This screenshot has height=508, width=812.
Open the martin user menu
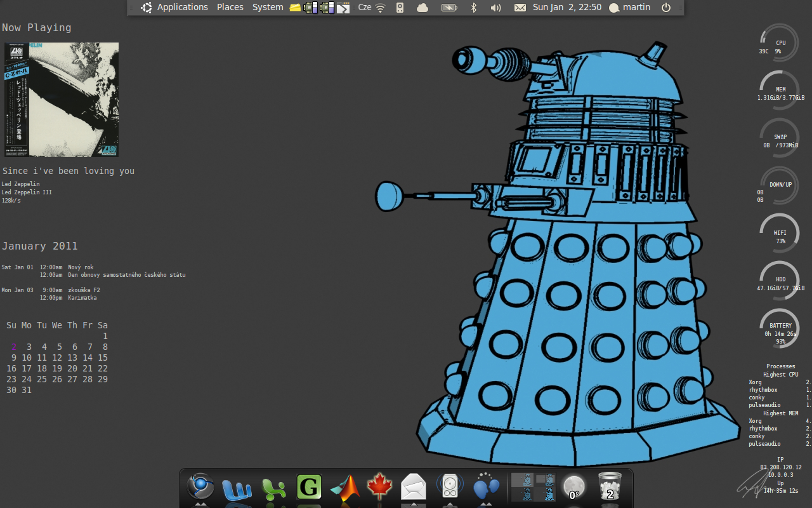630,8
